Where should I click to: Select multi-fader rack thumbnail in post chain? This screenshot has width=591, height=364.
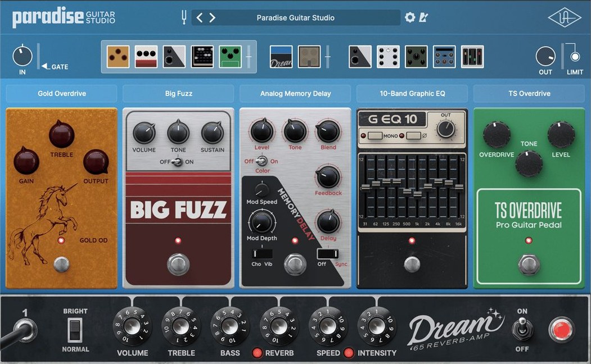tap(472, 57)
